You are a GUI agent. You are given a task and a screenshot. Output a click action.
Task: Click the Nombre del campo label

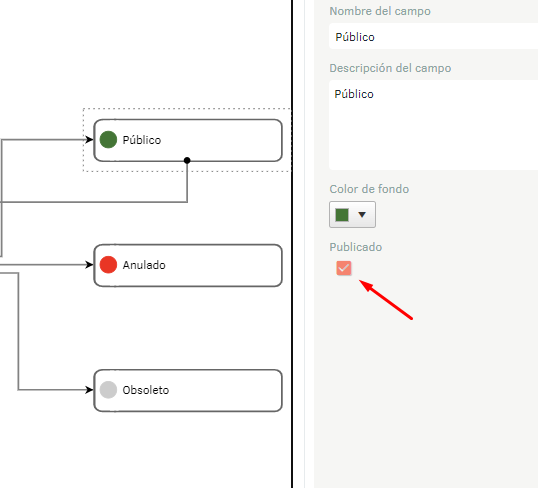coord(380,11)
